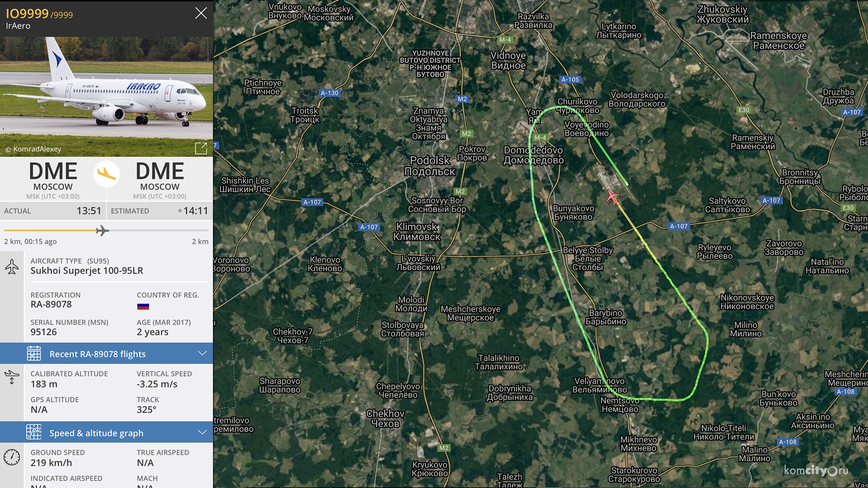Click the external link icon on aircraft photo
This screenshot has width=868, height=488.
(x=200, y=148)
